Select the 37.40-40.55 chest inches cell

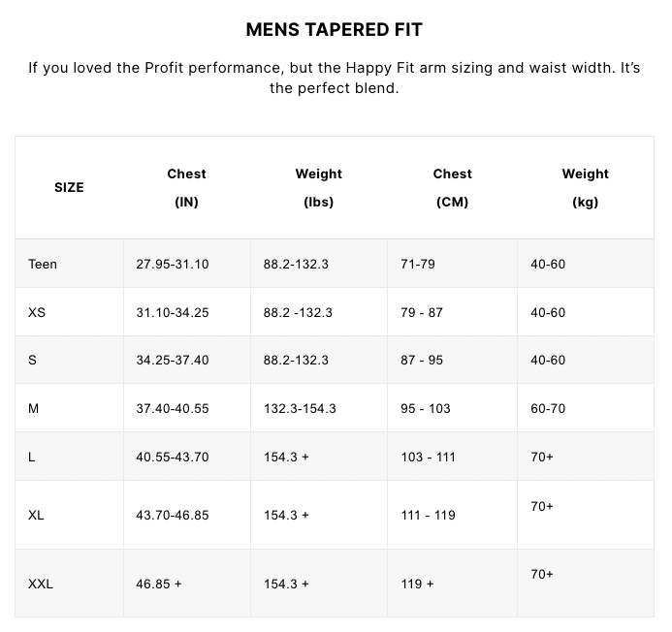pyautogui.click(x=173, y=408)
